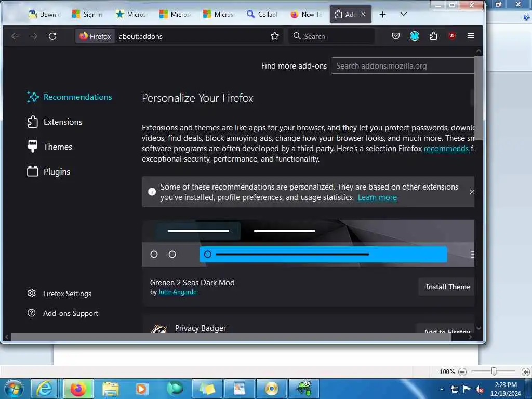Bookmark this page with the star icon
Screen dimensions: 532x399
(275, 36)
